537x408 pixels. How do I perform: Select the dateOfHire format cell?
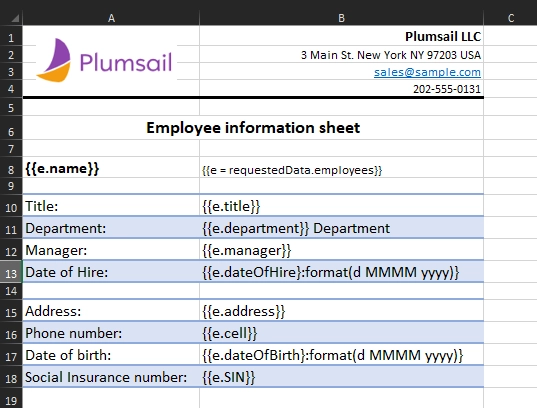pyautogui.click(x=341, y=272)
